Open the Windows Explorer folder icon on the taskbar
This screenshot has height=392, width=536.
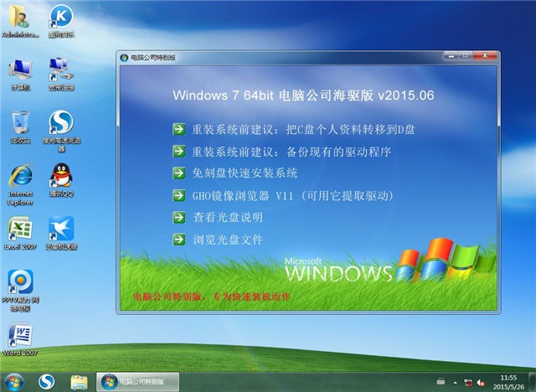pyautogui.click(x=79, y=382)
